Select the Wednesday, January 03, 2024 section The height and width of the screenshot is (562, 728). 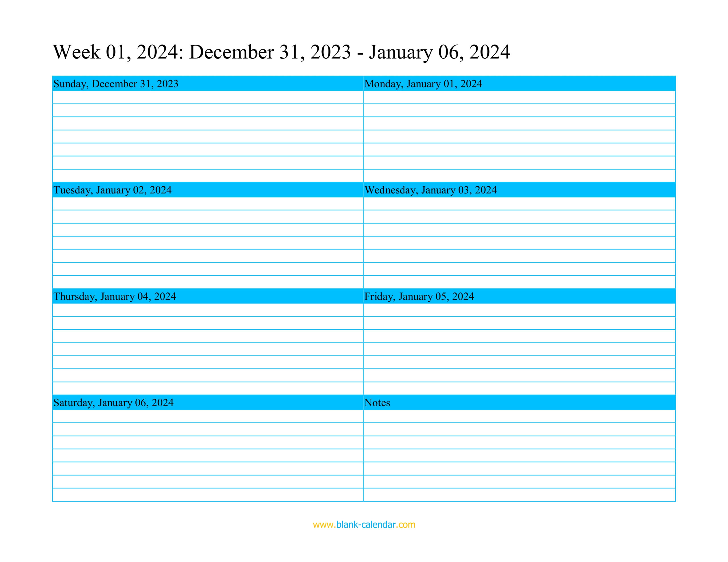pyautogui.click(x=522, y=190)
